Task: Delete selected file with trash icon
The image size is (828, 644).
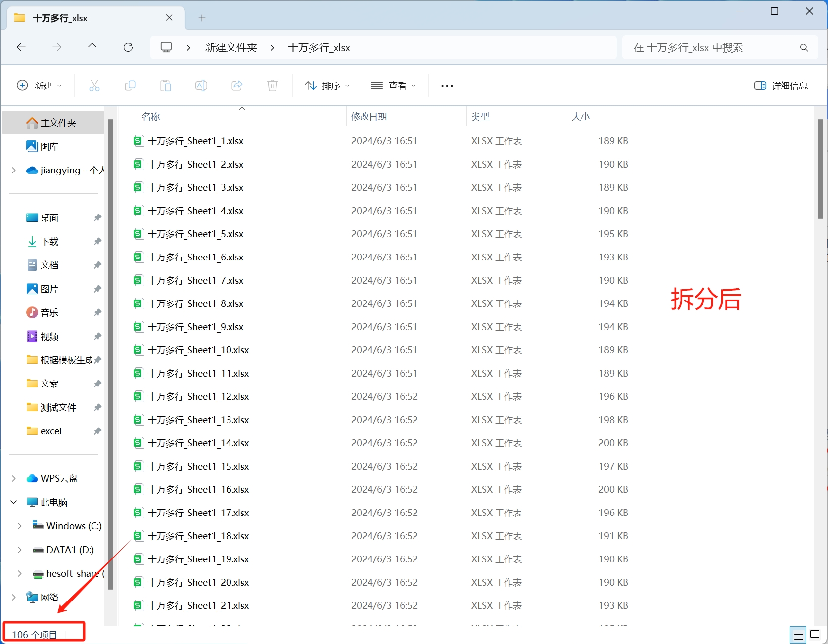Action: point(273,85)
